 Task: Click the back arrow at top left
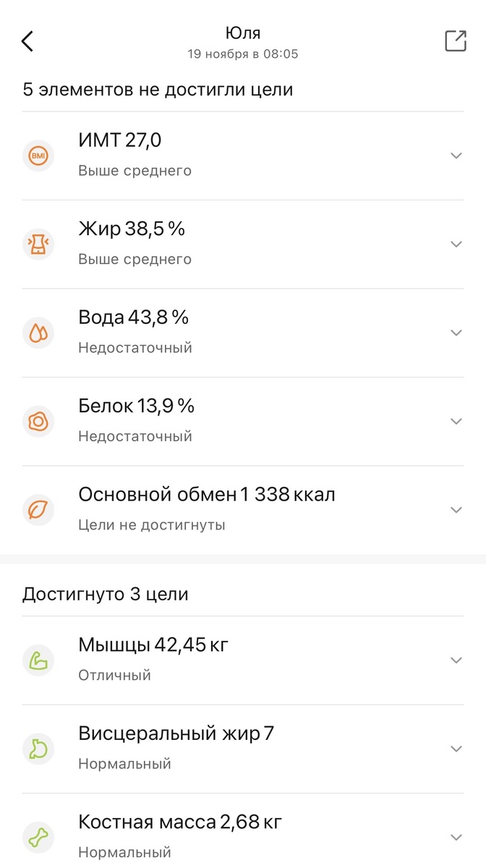27,41
